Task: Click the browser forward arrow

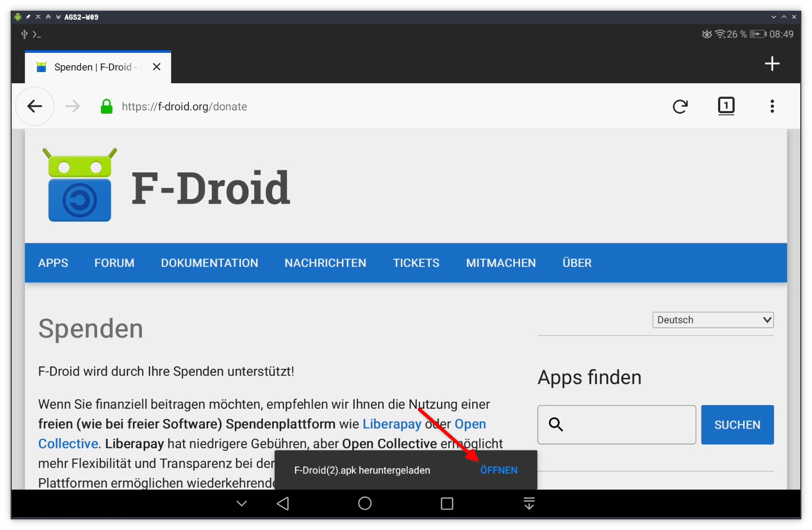Action: (73, 106)
